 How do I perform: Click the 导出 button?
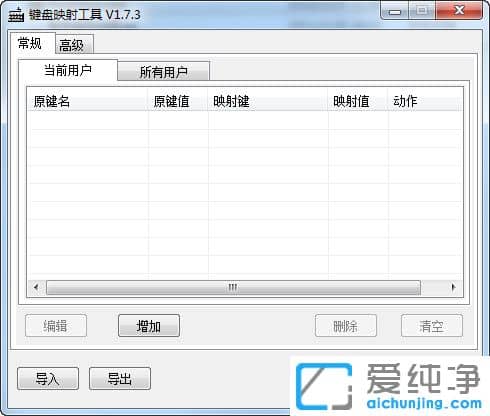coord(120,379)
